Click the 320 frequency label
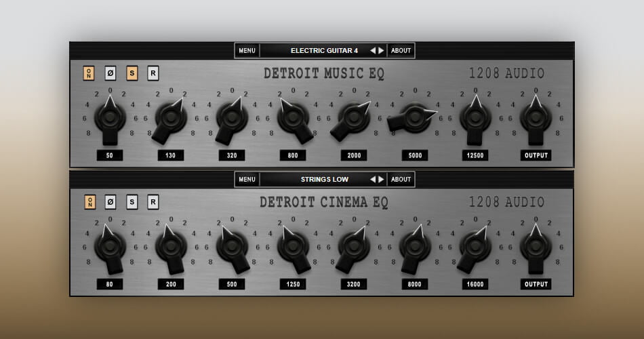 click(x=232, y=155)
